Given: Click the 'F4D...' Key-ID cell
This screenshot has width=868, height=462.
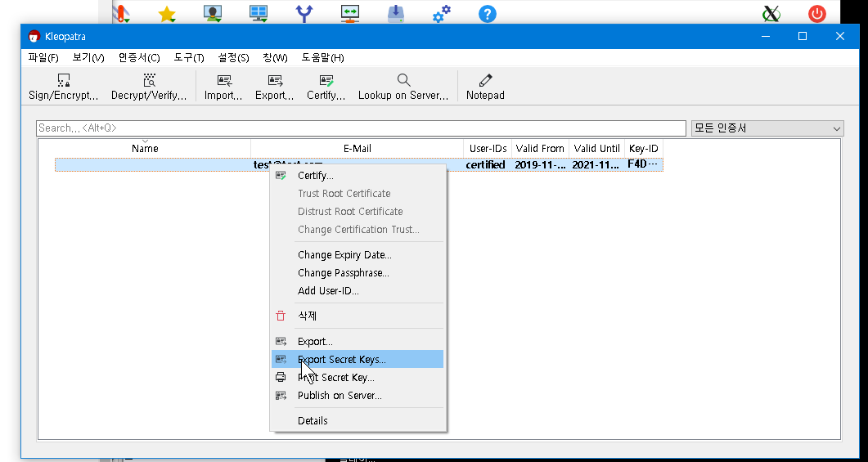Looking at the screenshot, I should [x=643, y=164].
